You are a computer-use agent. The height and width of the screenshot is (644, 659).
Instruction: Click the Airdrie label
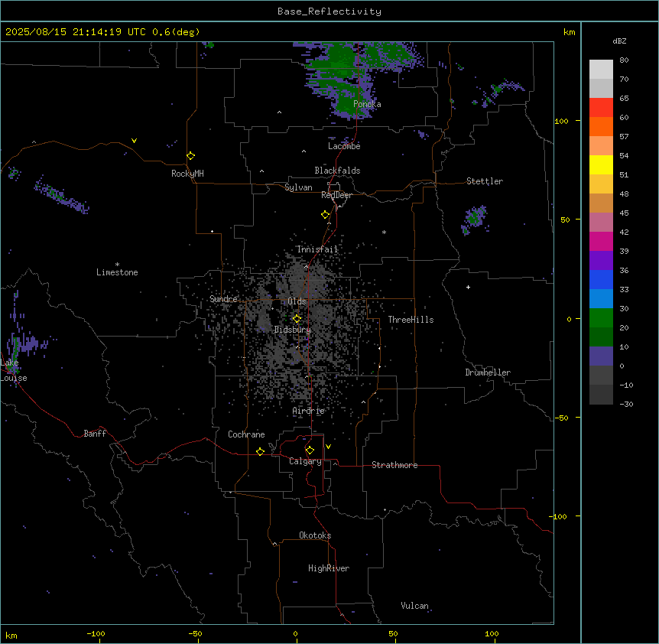coord(309,411)
